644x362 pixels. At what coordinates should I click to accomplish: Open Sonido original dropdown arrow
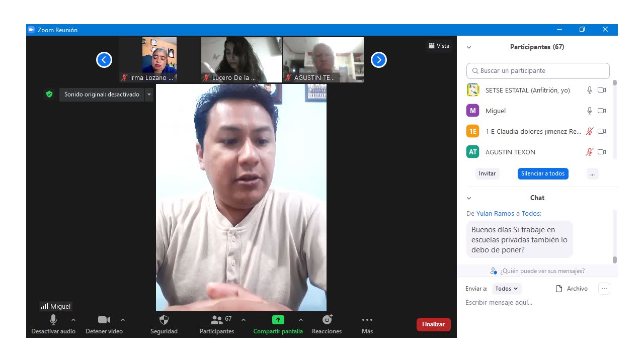(149, 95)
